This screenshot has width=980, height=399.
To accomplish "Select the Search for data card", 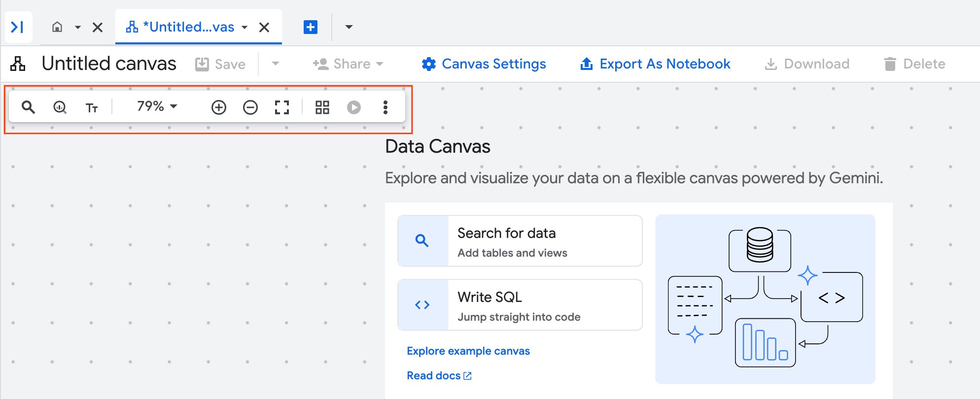I will (x=520, y=241).
